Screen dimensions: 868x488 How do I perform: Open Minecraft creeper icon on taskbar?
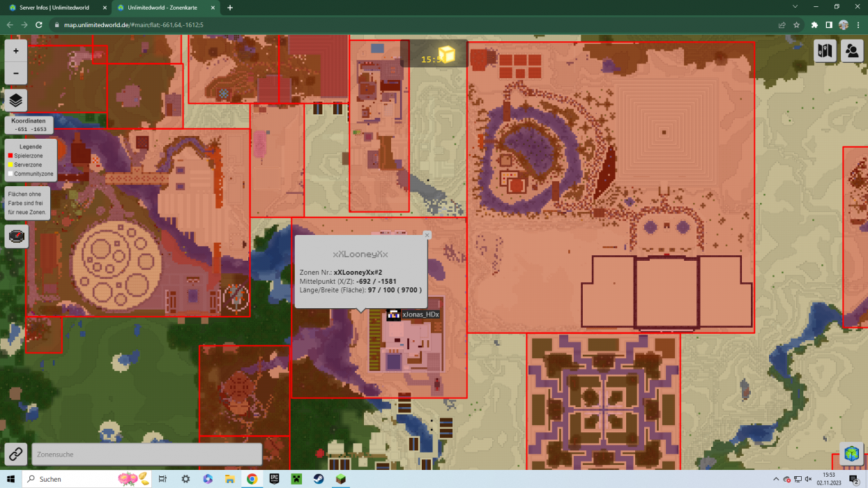(296, 479)
